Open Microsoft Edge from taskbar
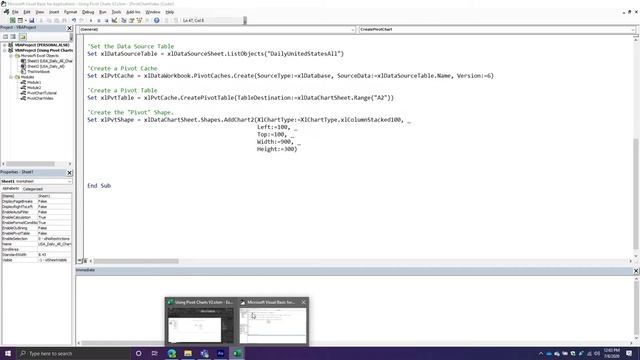The height and width of the screenshot is (360, 640). 172,353
